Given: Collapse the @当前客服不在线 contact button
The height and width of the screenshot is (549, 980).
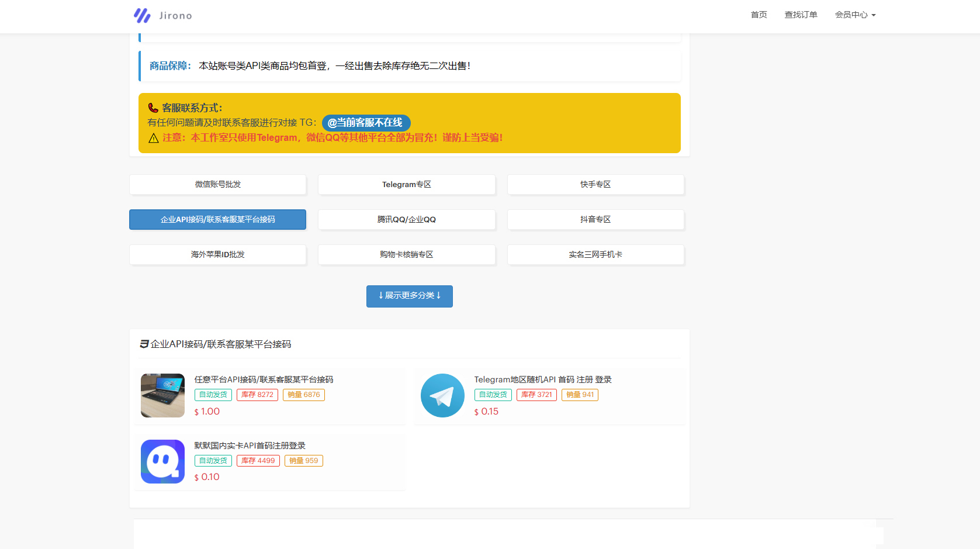Looking at the screenshot, I should pyautogui.click(x=366, y=123).
